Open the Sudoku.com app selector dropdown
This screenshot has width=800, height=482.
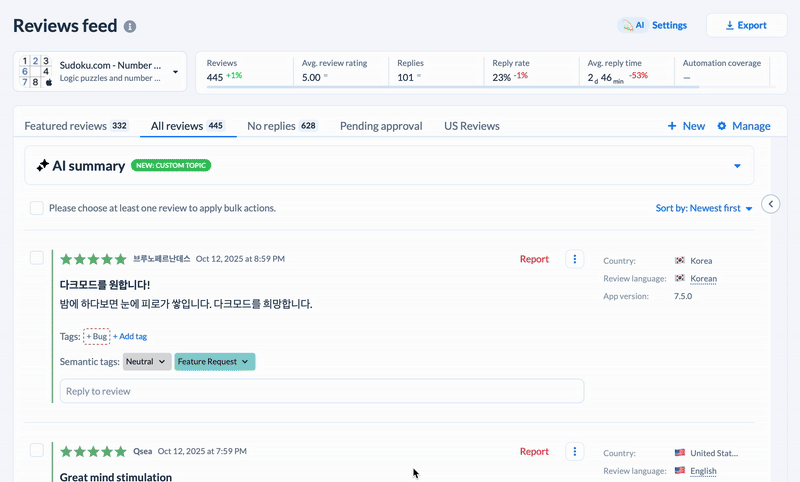coord(176,72)
